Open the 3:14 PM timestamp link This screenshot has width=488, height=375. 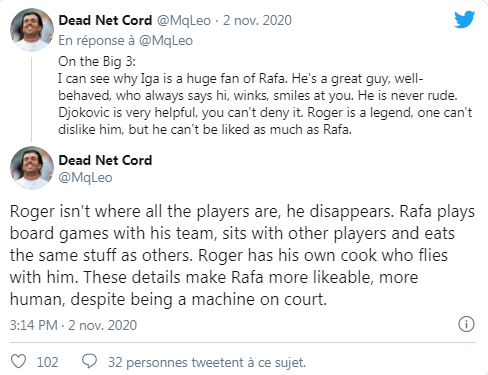34,325
